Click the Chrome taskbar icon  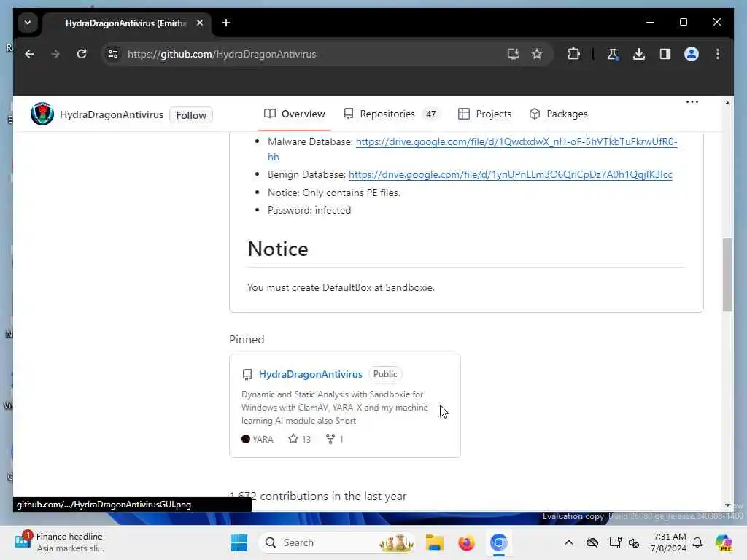(x=498, y=542)
